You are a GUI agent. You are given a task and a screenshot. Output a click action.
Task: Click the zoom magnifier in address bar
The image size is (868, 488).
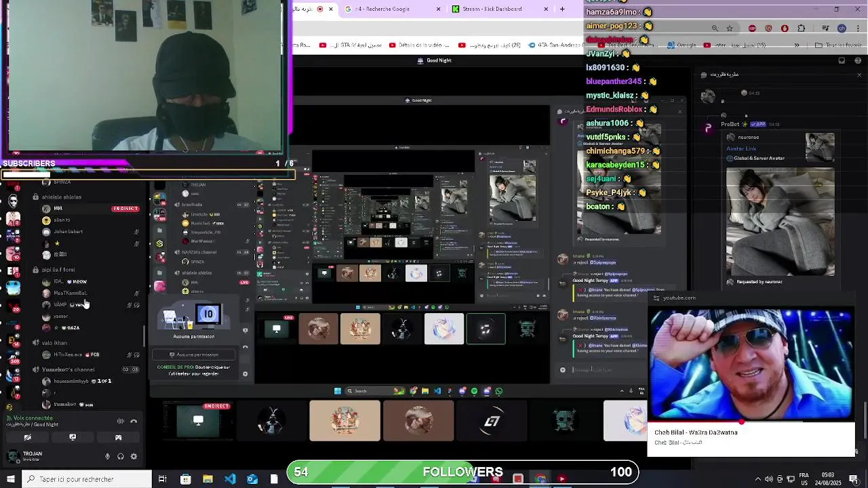pyautogui.click(x=715, y=28)
